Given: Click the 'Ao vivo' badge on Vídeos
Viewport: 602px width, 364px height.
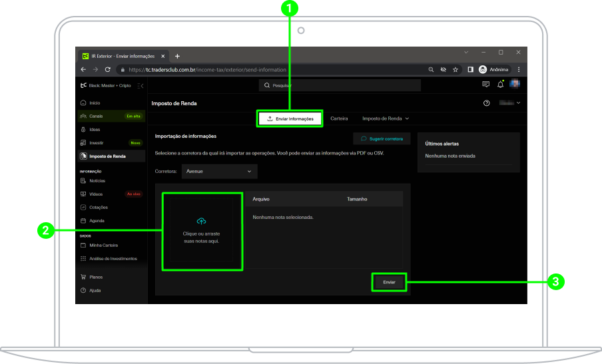Looking at the screenshot, I should [x=134, y=194].
